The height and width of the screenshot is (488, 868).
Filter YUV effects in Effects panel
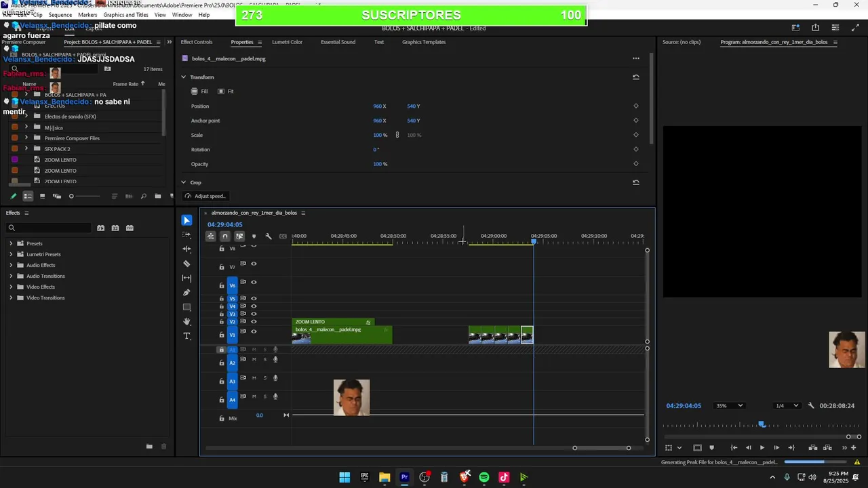click(x=130, y=228)
